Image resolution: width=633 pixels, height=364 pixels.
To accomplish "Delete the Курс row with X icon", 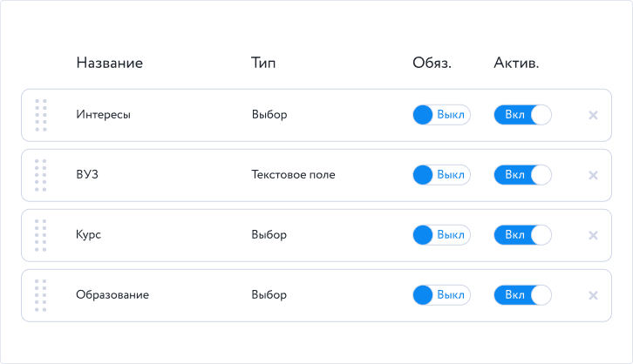I will pos(593,235).
